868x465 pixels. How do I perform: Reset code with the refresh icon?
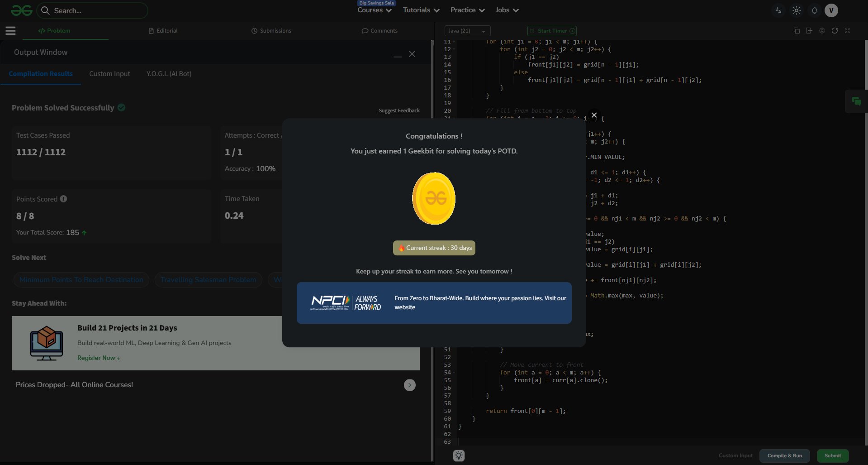(835, 31)
